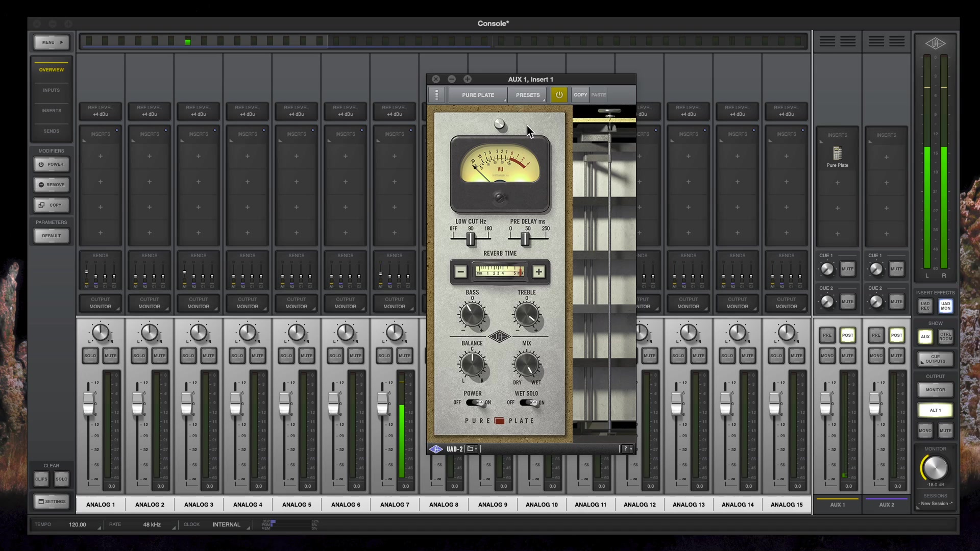Switch to the INSERTS view in left sidebar
980x551 pixels.
tap(51, 110)
